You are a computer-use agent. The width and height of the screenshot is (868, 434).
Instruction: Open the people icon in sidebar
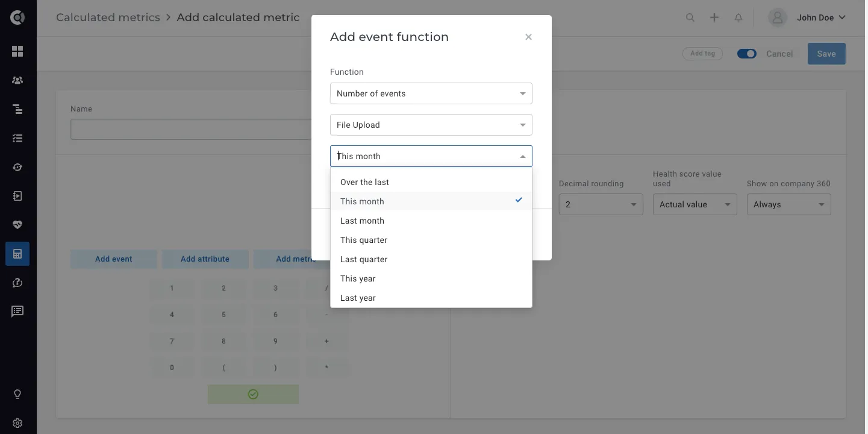[17, 80]
